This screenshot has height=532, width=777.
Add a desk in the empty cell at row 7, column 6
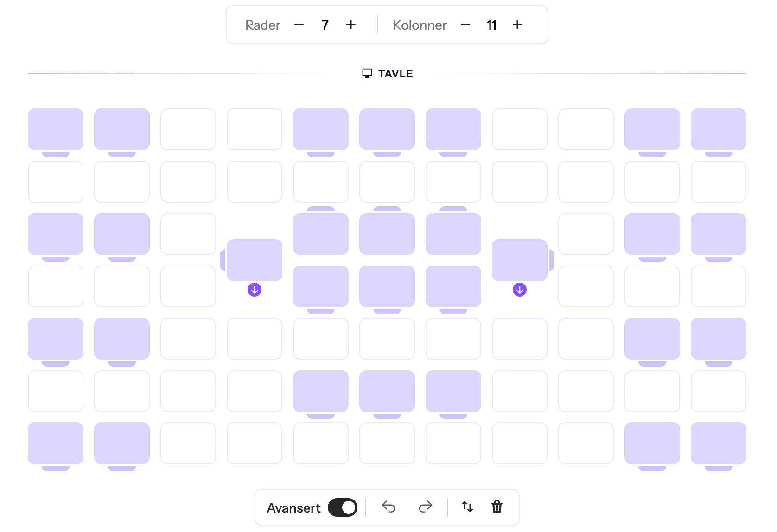387,443
